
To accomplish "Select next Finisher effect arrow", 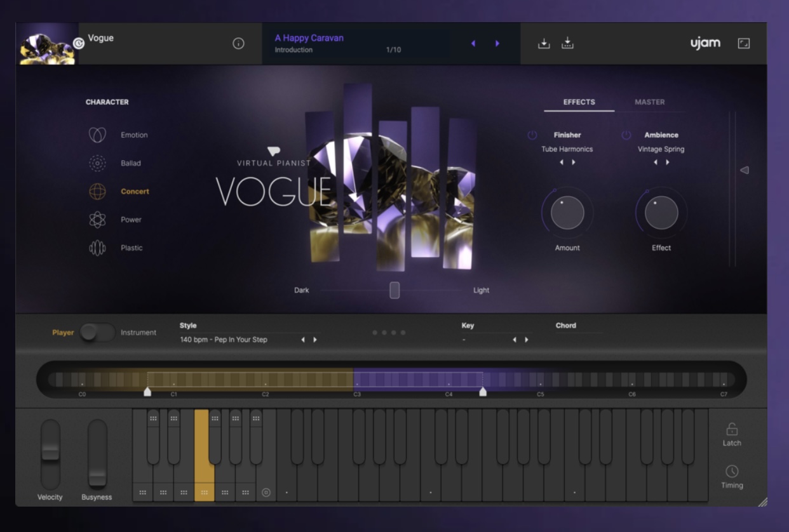I will 574,163.
